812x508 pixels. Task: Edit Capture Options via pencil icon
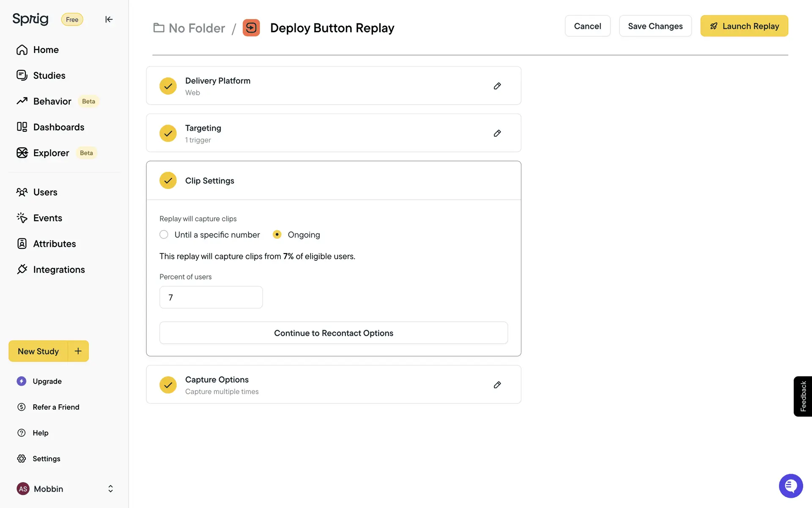pos(497,385)
